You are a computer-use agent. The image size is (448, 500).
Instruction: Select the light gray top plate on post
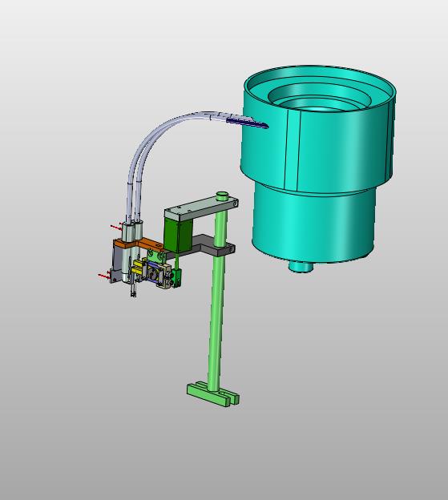click(201, 208)
